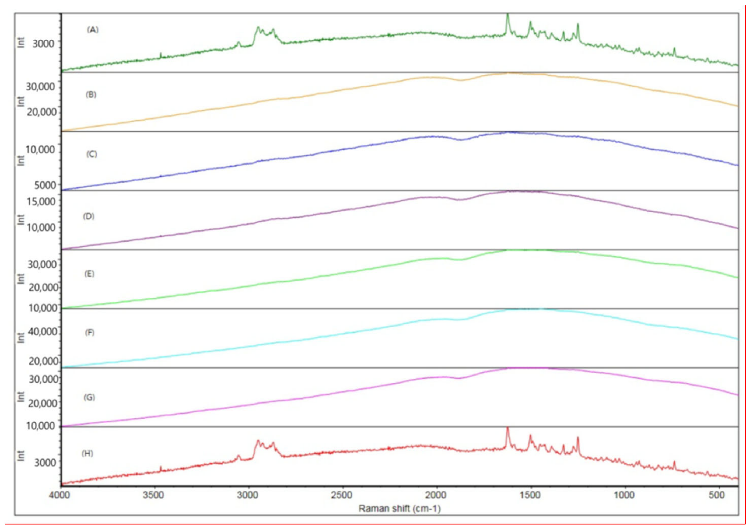The width and height of the screenshot is (756, 532).
Task: Click the 4000 tick on x-axis
Action: click(x=59, y=495)
